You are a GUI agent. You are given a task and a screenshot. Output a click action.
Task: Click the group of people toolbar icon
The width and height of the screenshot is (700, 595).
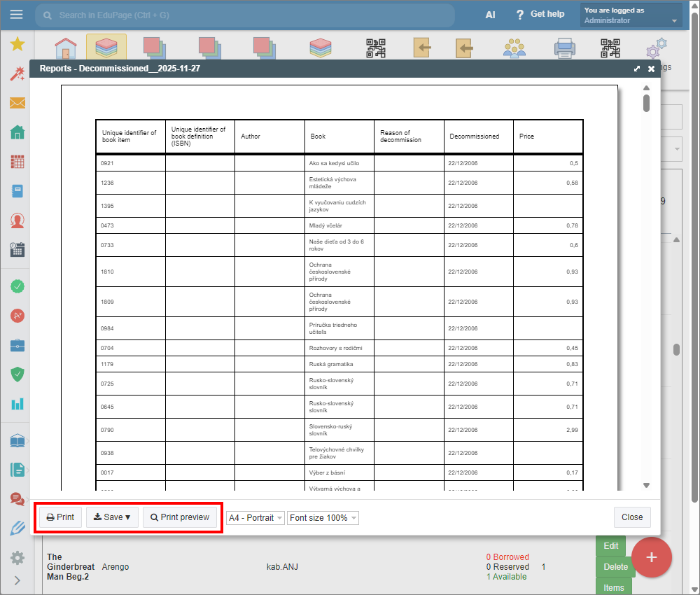coord(514,48)
